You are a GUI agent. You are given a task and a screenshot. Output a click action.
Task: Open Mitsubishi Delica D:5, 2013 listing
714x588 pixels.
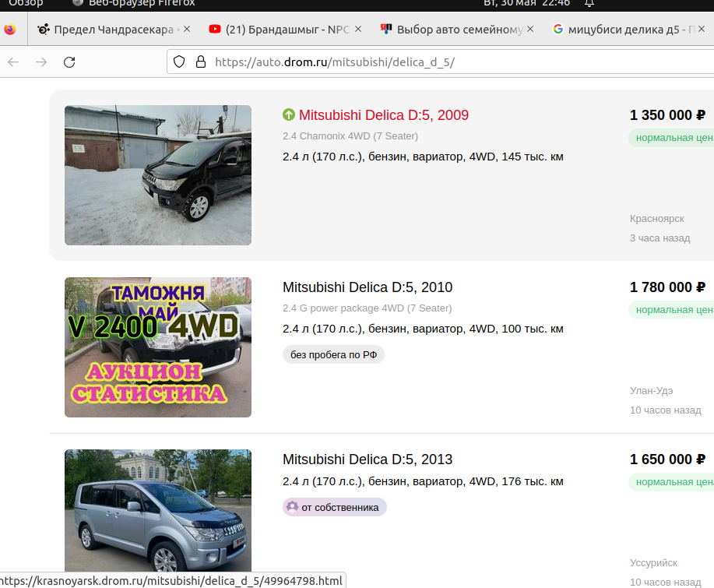pyautogui.click(x=368, y=459)
